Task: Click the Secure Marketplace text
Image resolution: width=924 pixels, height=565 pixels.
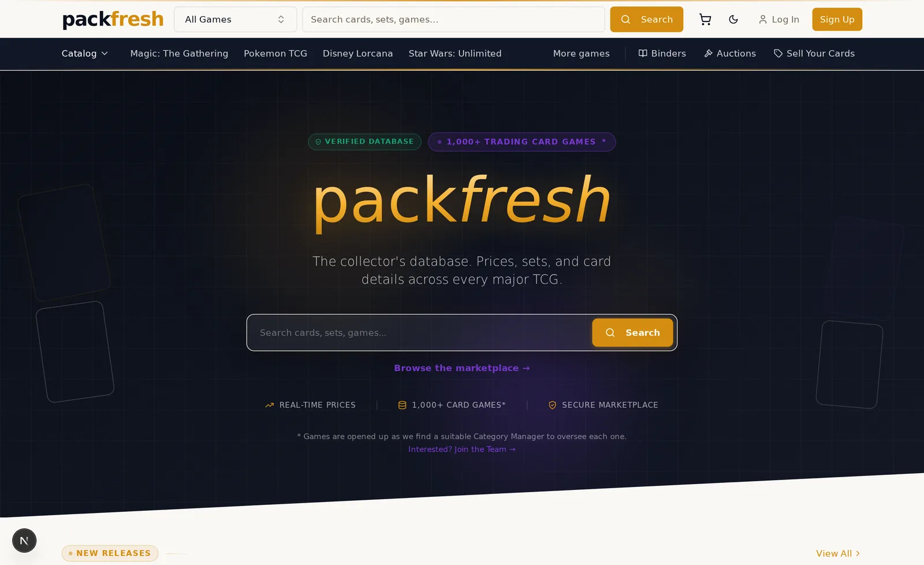Action: click(610, 406)
